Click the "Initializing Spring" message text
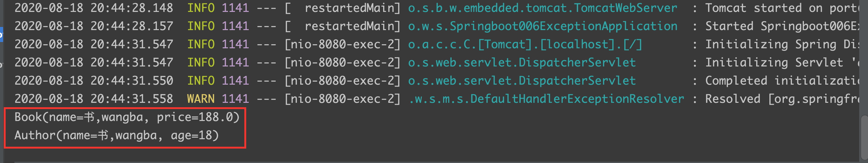The height and width of the screenshot is (163, 868). 782,44
